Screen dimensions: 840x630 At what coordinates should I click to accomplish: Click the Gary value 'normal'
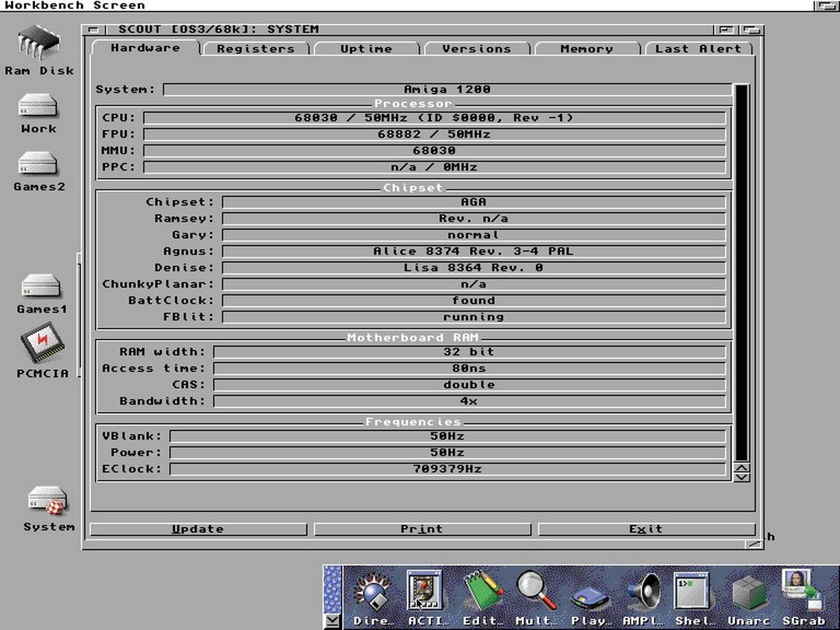pyautogui.click(x=473, y=236)
